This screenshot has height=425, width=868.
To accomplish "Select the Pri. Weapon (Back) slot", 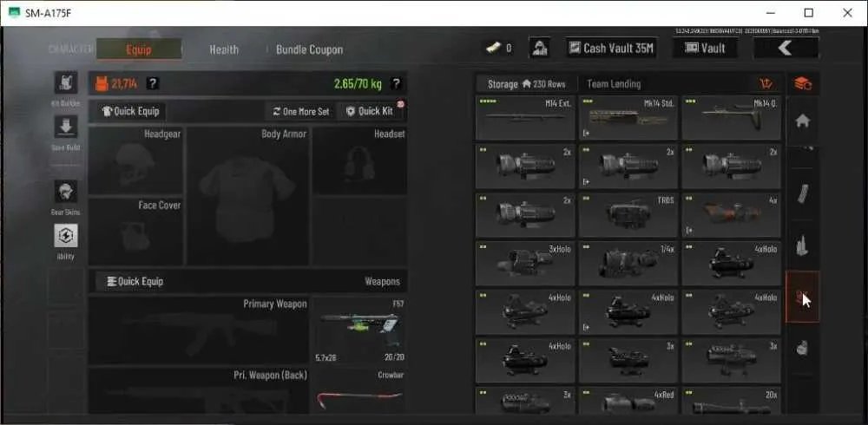I will [x=198, y=390].
